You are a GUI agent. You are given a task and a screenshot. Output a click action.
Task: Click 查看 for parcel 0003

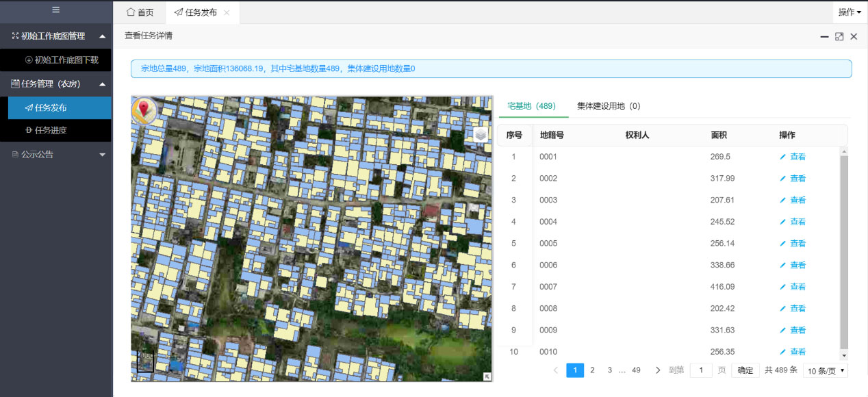point(793,201)
